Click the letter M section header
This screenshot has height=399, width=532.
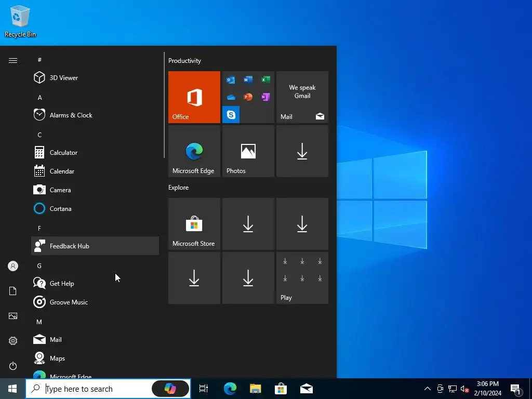[39, 322]
